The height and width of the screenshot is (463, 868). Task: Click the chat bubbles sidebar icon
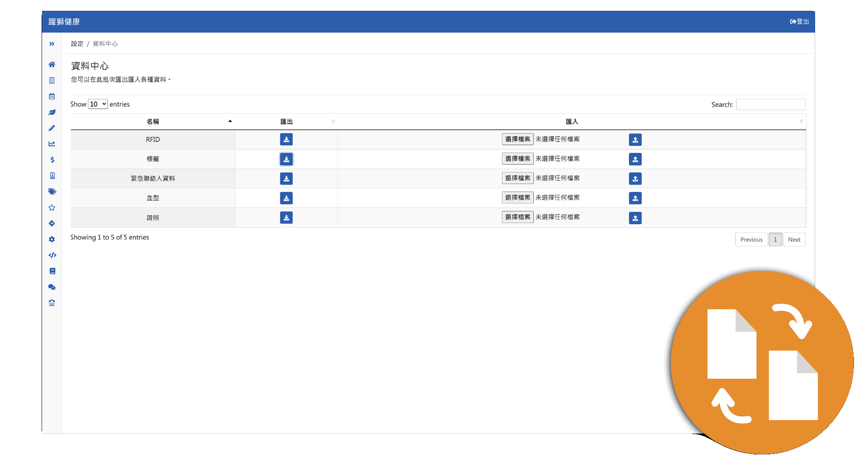tap(52, 287)
